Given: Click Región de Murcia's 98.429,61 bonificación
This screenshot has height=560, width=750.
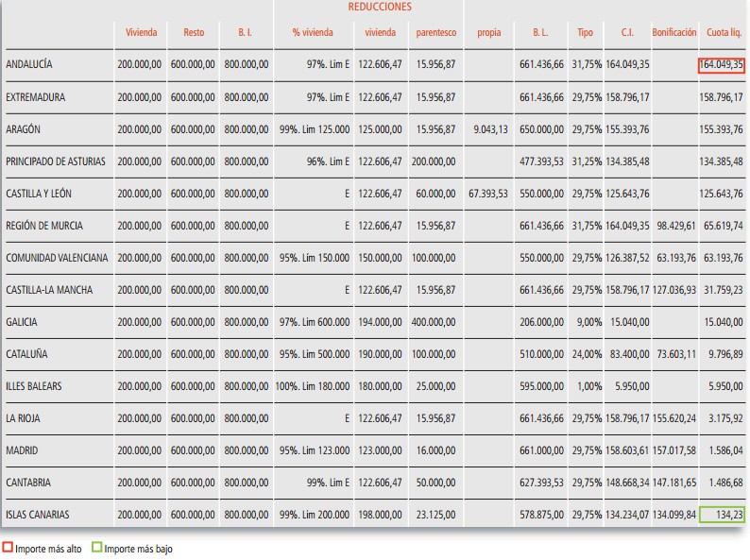Looking at the screenshot, I should pos(674,226).
